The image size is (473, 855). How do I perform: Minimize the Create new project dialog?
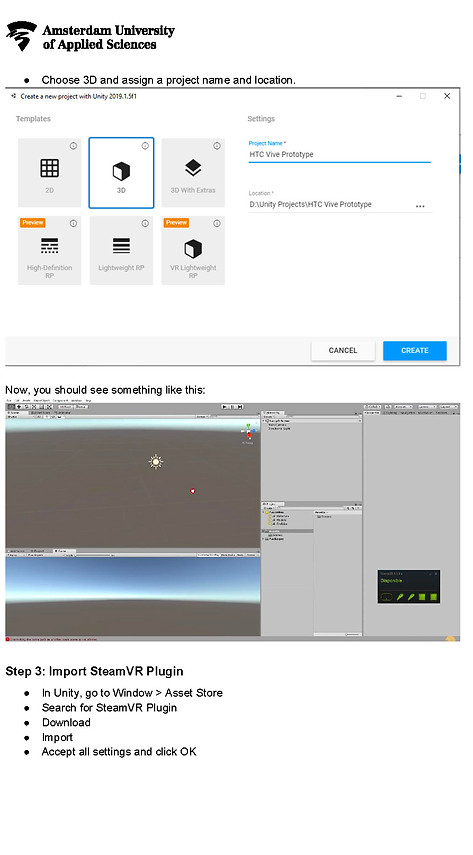[399, 96]
